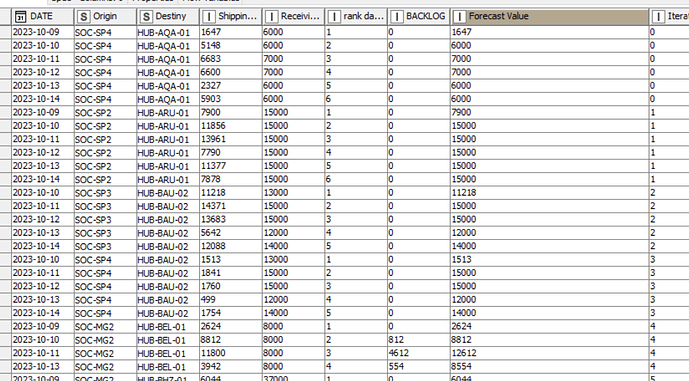
Task: Click the integer type icon of Itera column
Action: coord(658,17)
